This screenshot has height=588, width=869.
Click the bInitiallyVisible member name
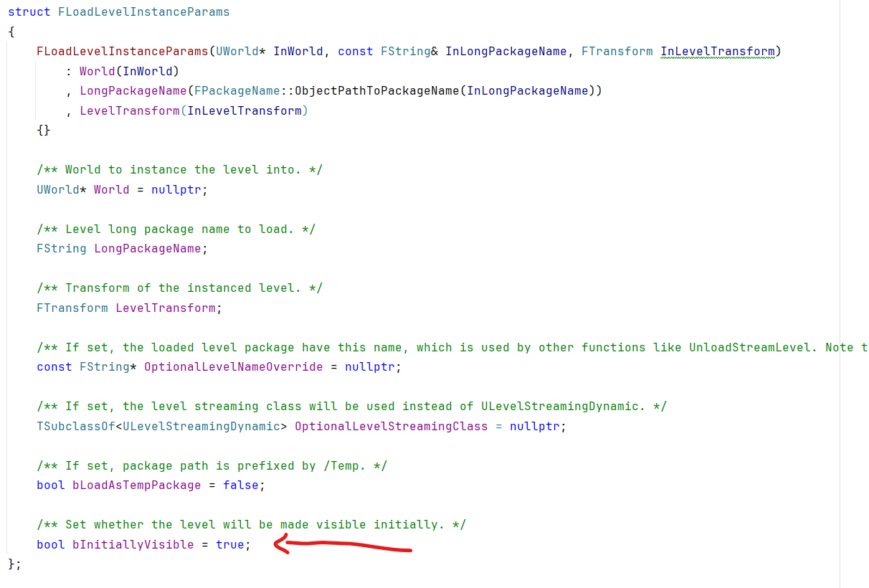click(133, 544)
